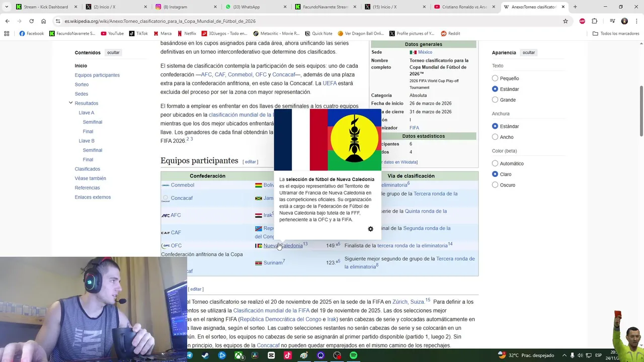Viewport: 644px width, 362px height.
Task: Open Spotify from the taskbar
Action: 353,355
